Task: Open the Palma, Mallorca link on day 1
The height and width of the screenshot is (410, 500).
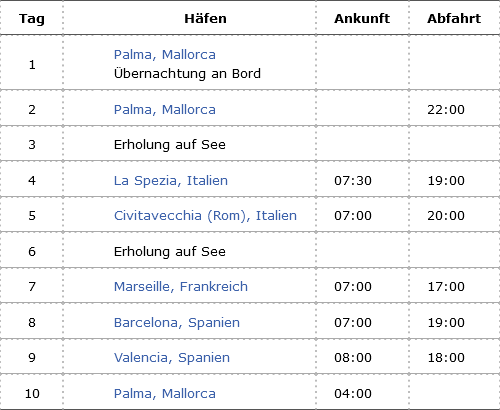Action: click(165, 55)
